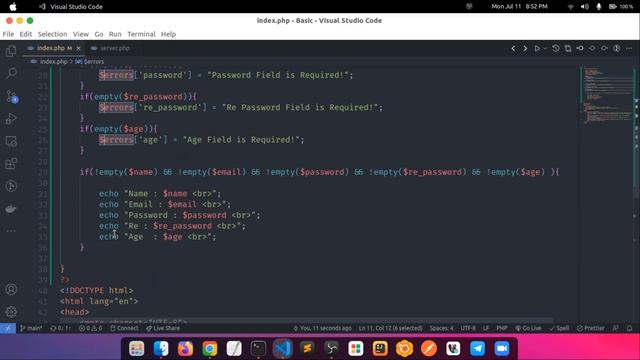Change indentation via Spaces: 4
The width and height of the screenshot is (640, 360).
(441, 328)
